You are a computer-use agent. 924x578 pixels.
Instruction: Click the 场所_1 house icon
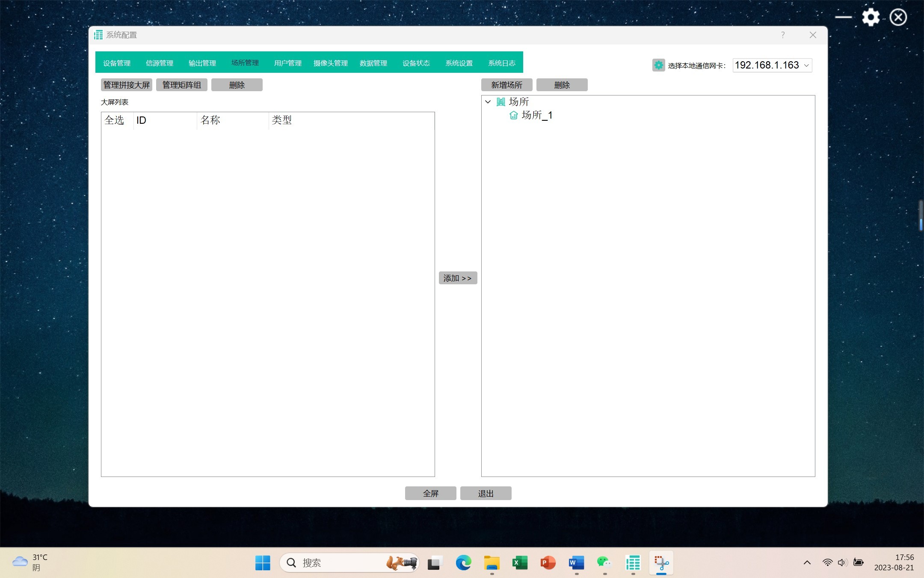(513, 115)
